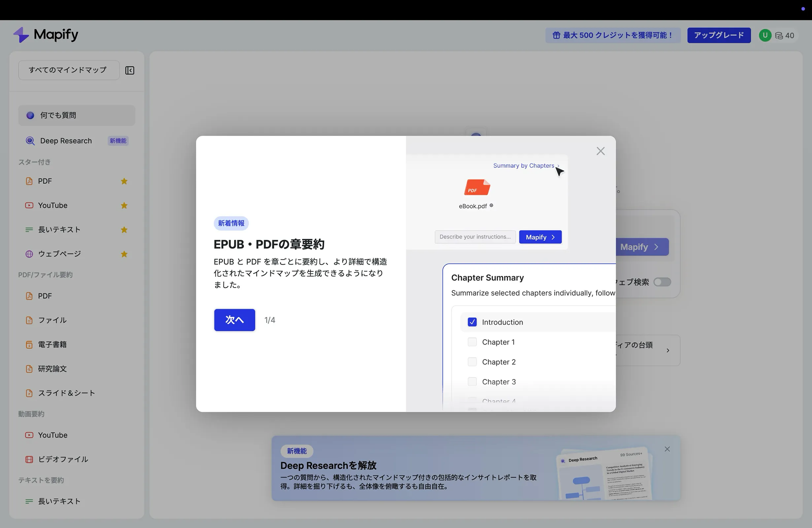Click Chapter Summary heading
This screenshot has height=528, width=812.
point(487,278)
